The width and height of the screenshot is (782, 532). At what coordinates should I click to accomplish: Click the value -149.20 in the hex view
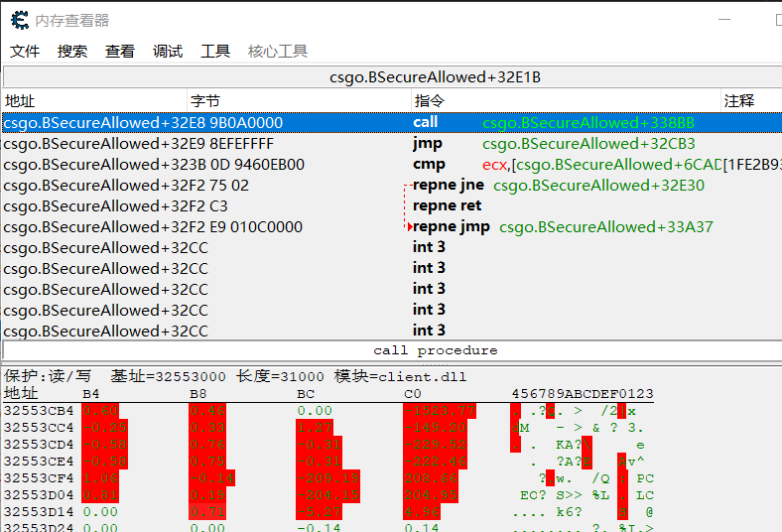[x=435, y=428]
